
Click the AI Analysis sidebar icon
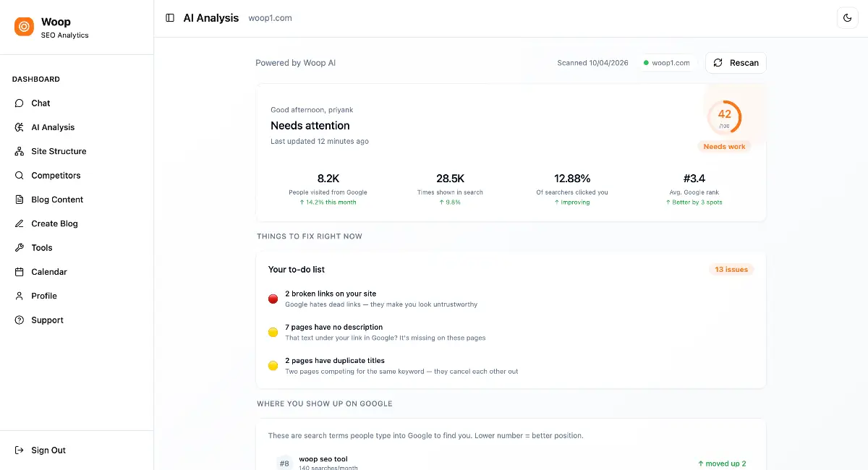coord(20,127)
